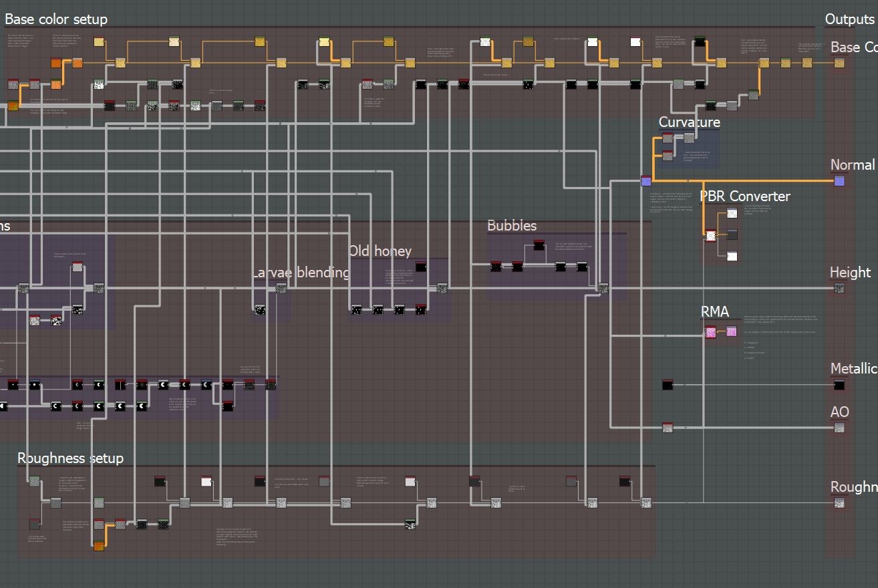Click the Old honey frame title
878x588 pixels.
click(x=380, y=251)
